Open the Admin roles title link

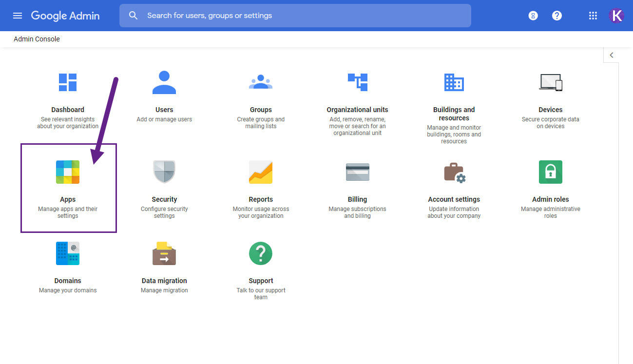point(551,199)
